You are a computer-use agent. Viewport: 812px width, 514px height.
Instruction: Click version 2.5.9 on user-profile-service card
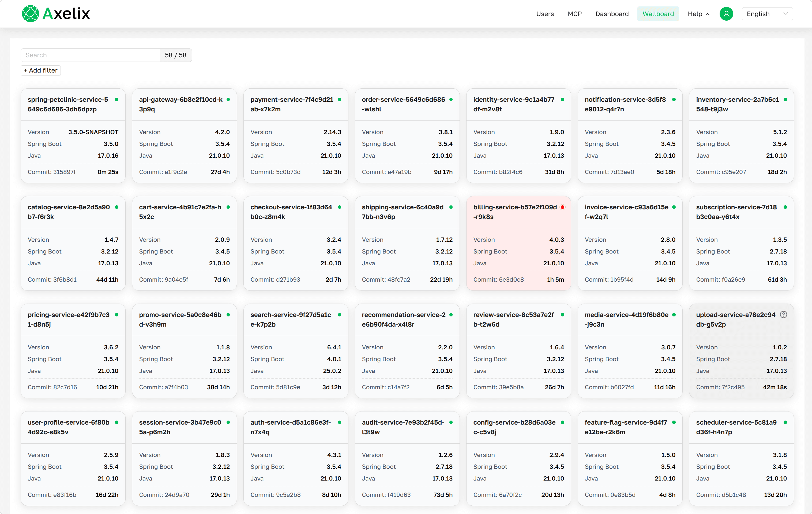[x=111, y=455]
